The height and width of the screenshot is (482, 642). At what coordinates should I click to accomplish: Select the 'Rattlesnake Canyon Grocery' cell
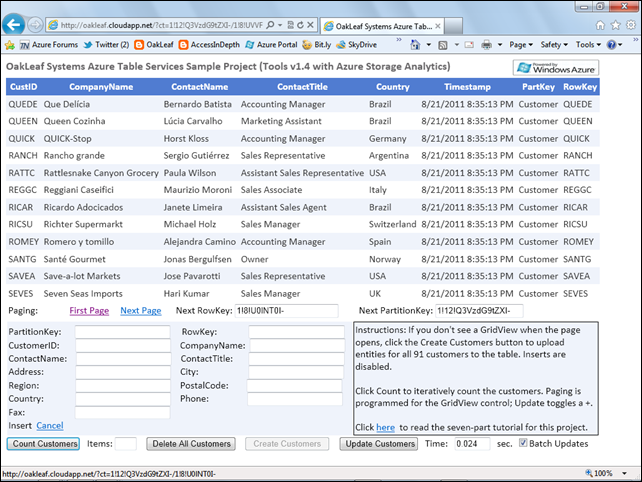click(x=101, y=173)
